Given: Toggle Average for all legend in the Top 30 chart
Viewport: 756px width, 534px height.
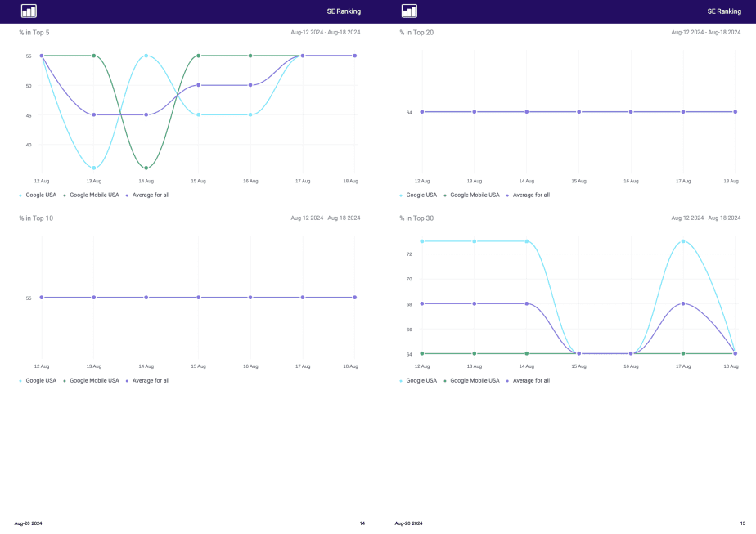Looking at the screenshot, I should (x=528, y=381).
